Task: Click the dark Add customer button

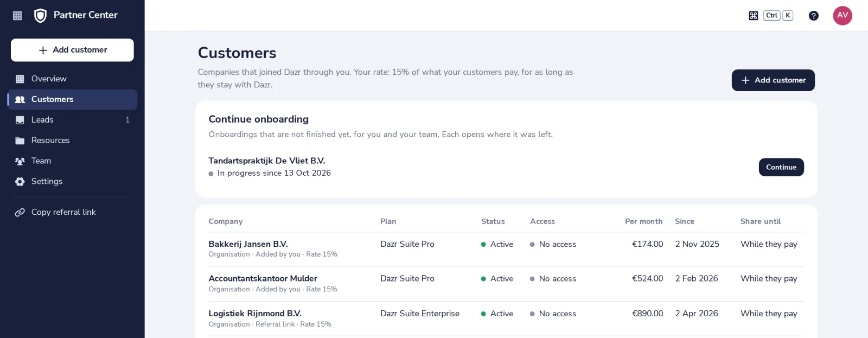Action: 773,80
